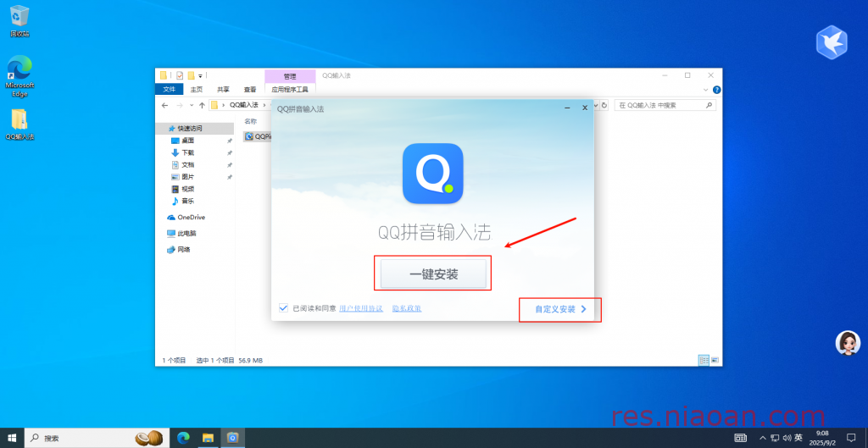Open the notification action center
The height and width of the screenshot is (448, 868).
click(851, 438)
